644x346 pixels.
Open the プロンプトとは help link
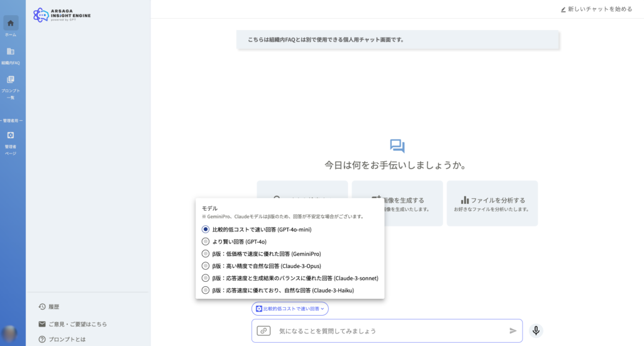pos(65,340)
